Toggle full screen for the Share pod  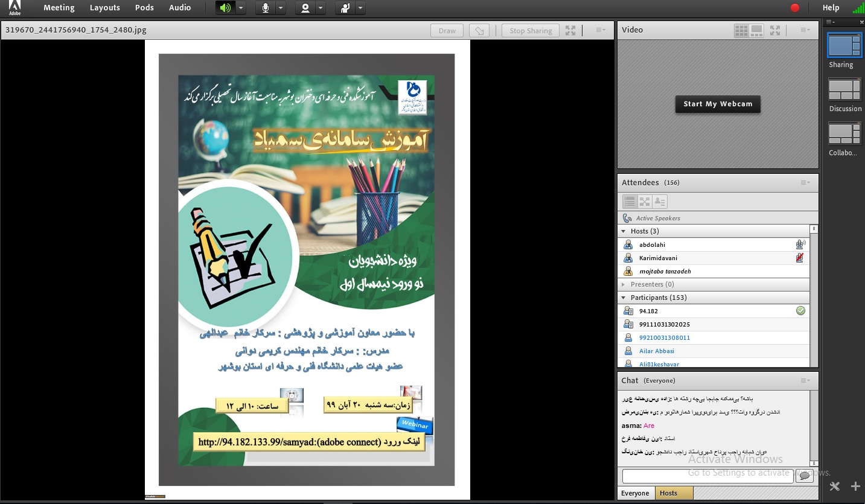point(570,30)
